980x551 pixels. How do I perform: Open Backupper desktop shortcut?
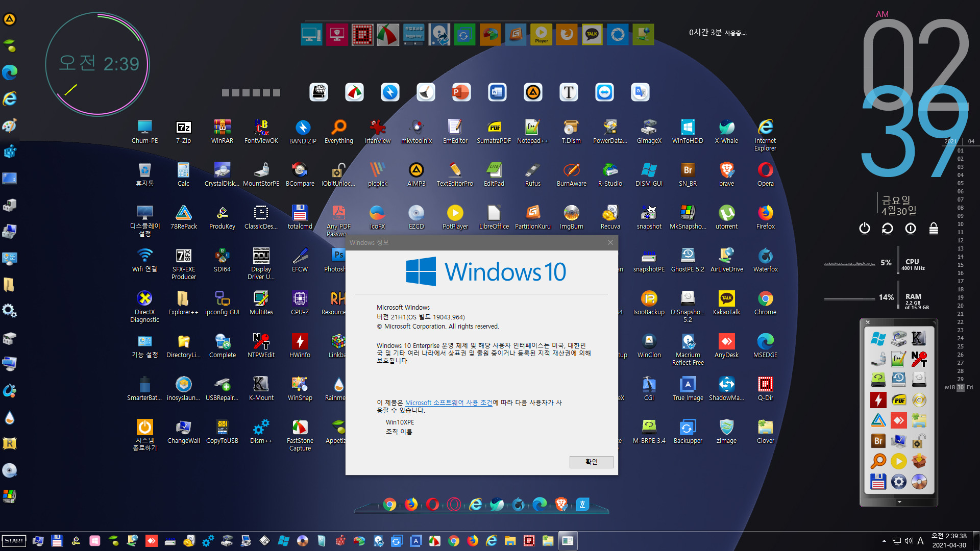(x=688, y=431)
